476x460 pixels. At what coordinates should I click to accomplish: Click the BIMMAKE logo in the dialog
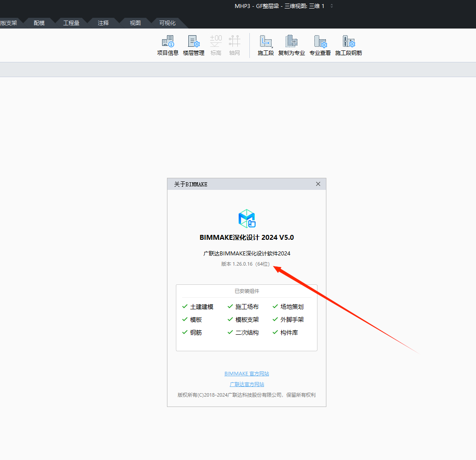pos(247,218)
